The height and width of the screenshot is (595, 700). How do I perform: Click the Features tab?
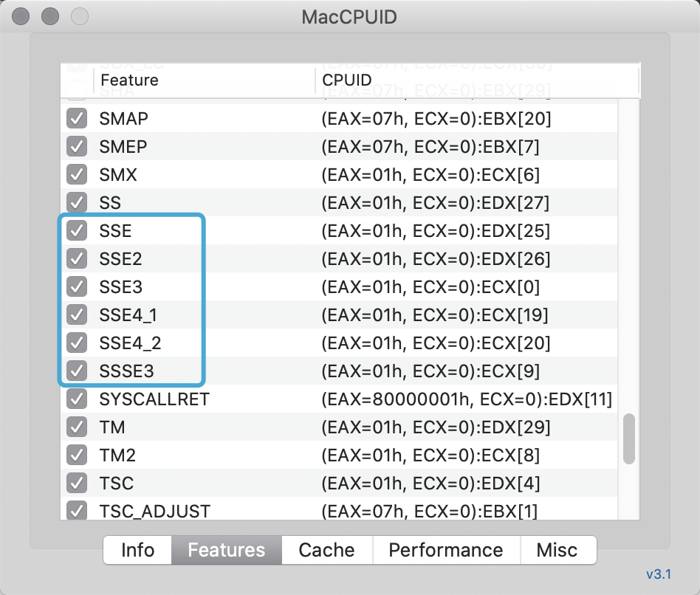coord(227,550)
